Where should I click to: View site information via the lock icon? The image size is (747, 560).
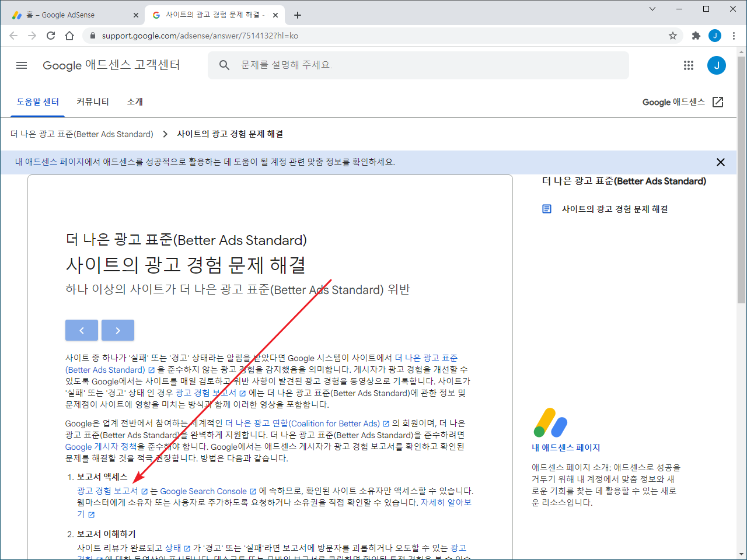coord(92,36)
